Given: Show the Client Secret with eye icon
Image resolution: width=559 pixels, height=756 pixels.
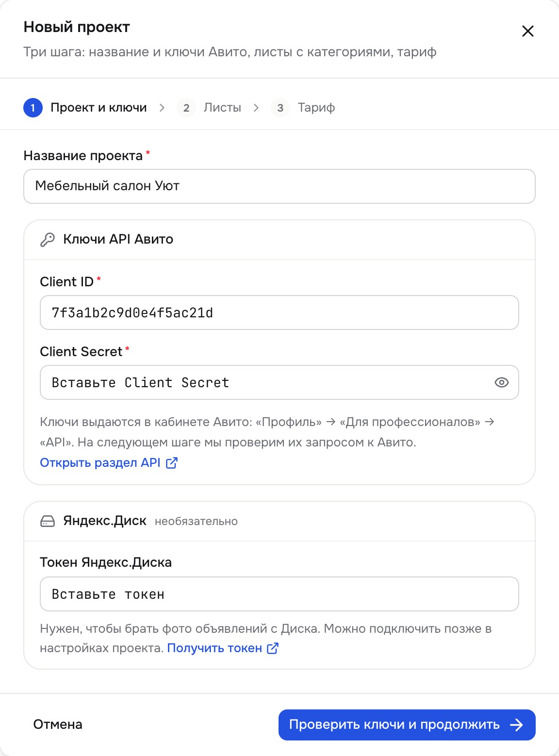Looking at the screenshot, I should point(501,382).
